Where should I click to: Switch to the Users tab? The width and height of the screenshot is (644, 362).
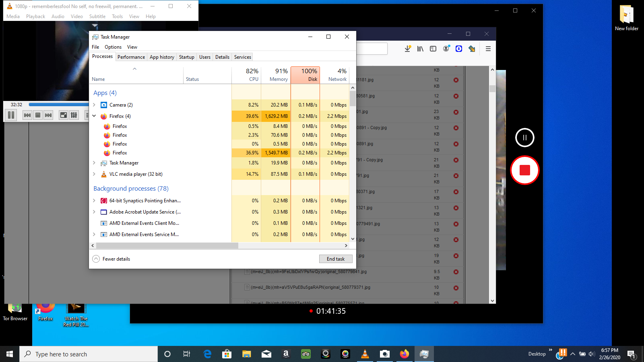point(205,57)
